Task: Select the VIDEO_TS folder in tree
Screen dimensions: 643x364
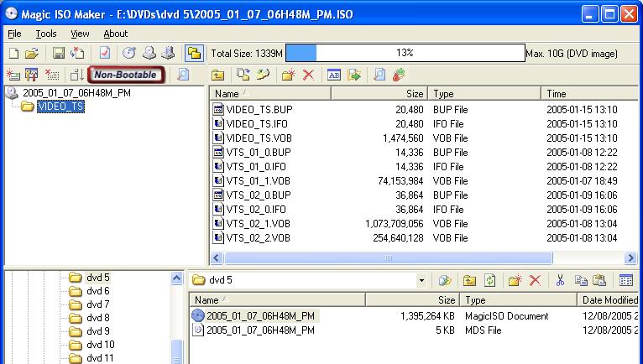Action: click(60, 107)
